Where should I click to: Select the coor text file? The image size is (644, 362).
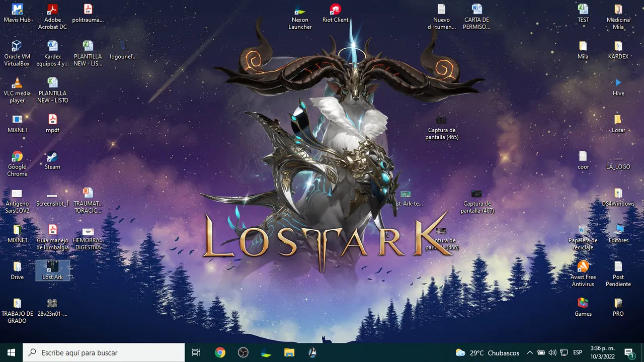[x=583, y=160]
